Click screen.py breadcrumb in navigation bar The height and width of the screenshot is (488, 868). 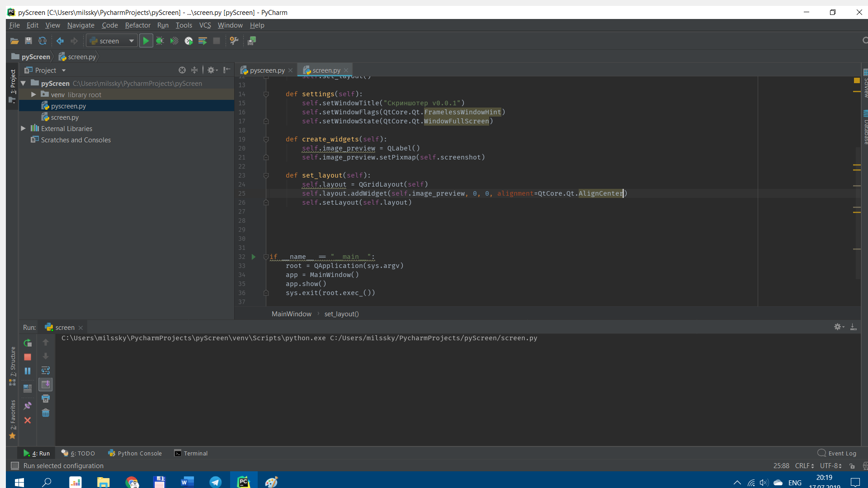point(77,57)
